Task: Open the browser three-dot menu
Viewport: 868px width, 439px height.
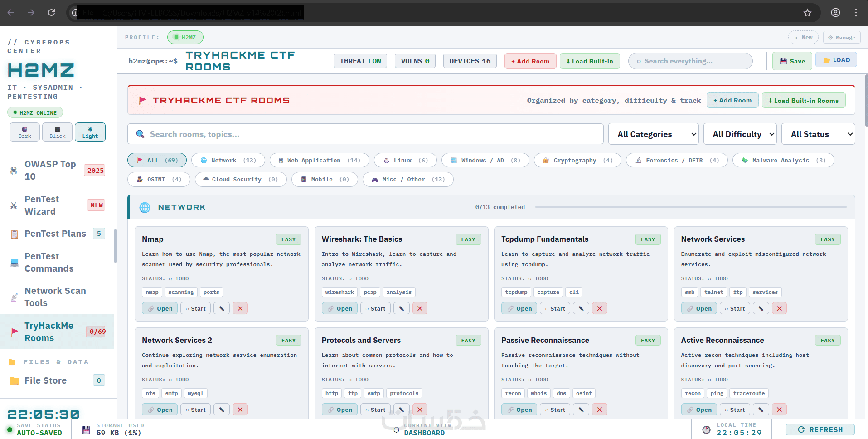Action: point(856,13)
